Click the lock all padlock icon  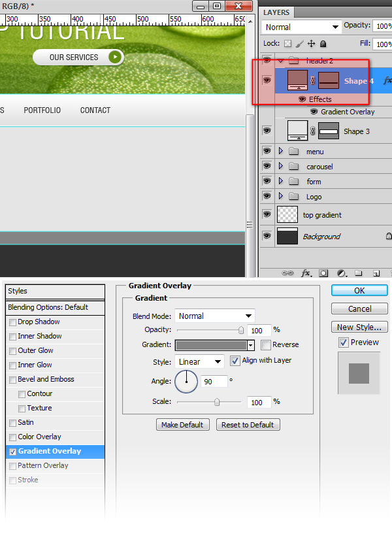click(323, 44)
